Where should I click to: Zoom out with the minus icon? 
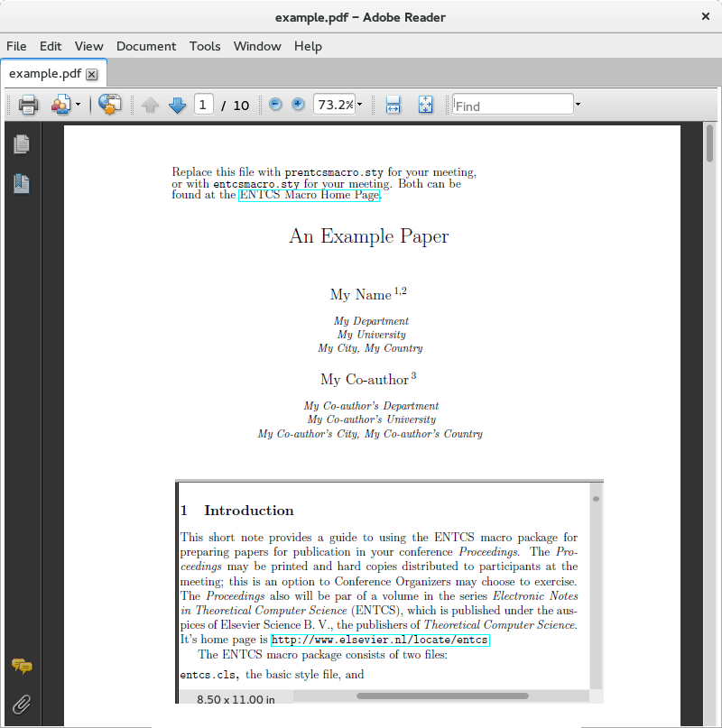click(x=275, y=104)
